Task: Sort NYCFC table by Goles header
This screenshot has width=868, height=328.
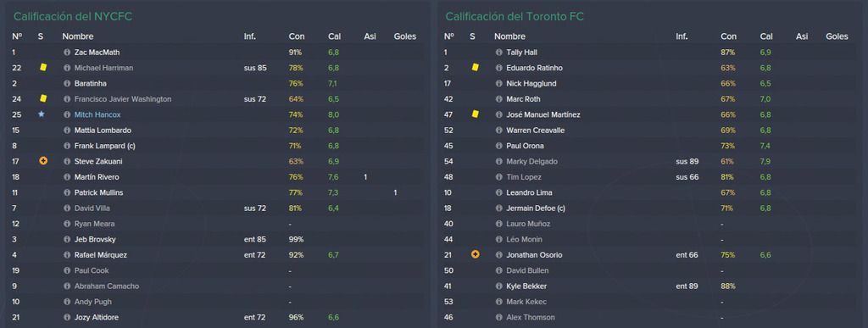Action: (404, 36)
